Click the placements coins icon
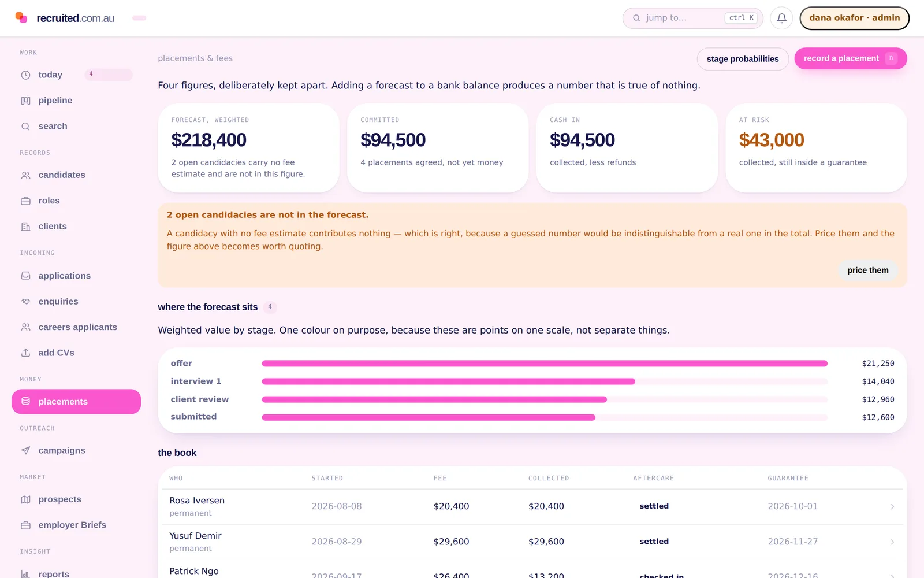924x578 pixels. [25, 401]
